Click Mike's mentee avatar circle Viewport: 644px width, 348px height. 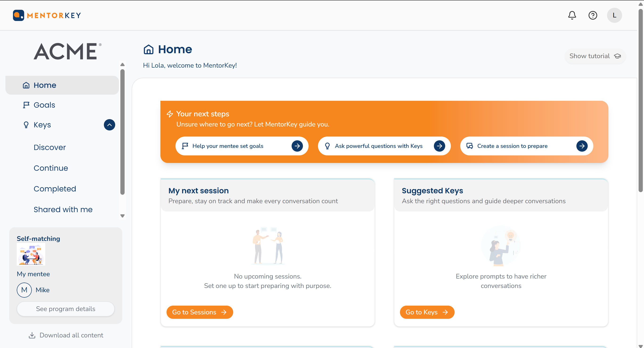[24, 290]
